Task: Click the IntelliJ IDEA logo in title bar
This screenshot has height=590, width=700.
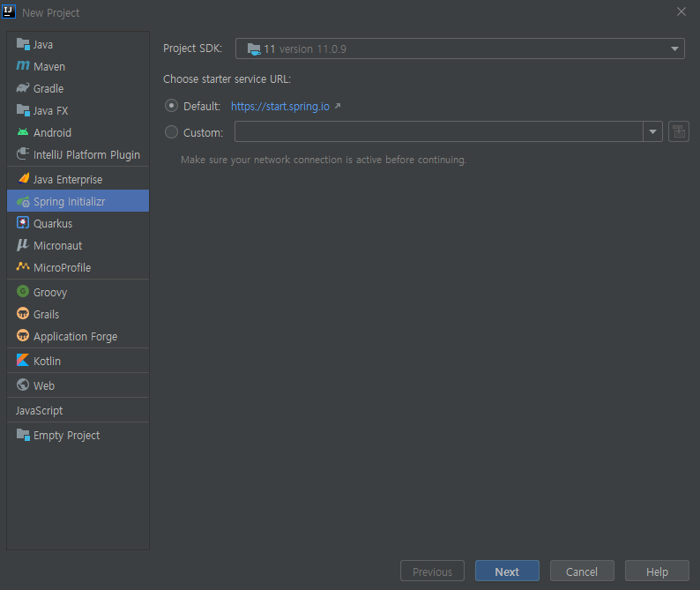Action: coord(9,11)
